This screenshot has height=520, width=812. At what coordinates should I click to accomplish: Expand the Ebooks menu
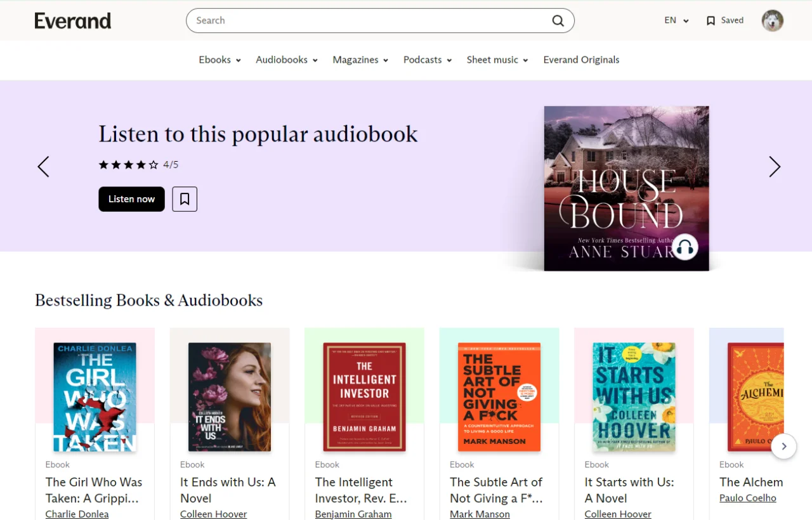(x=219, y=60)
